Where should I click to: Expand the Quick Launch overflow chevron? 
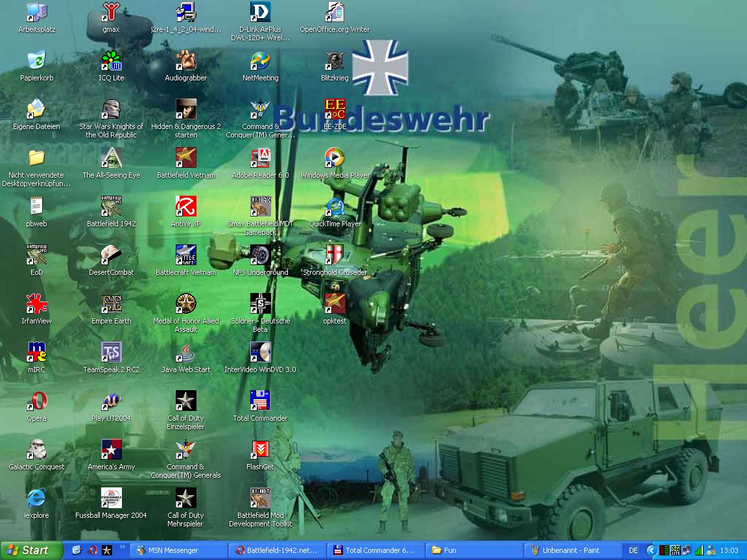coord(122,547)
